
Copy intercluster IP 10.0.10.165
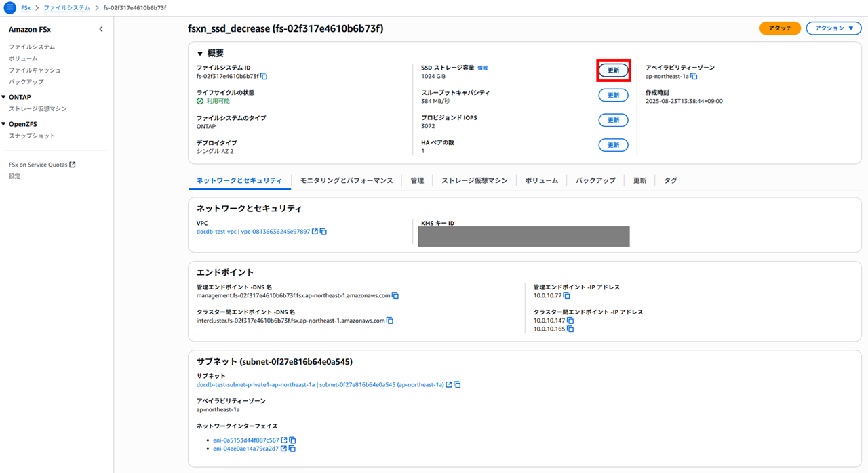(x=570, y=329)
